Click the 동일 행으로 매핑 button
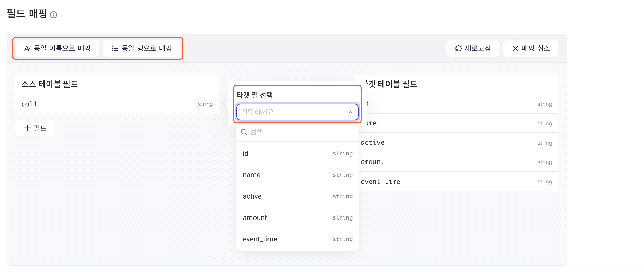644x272 pixels. pyautogui.click(x=142, y=48)
